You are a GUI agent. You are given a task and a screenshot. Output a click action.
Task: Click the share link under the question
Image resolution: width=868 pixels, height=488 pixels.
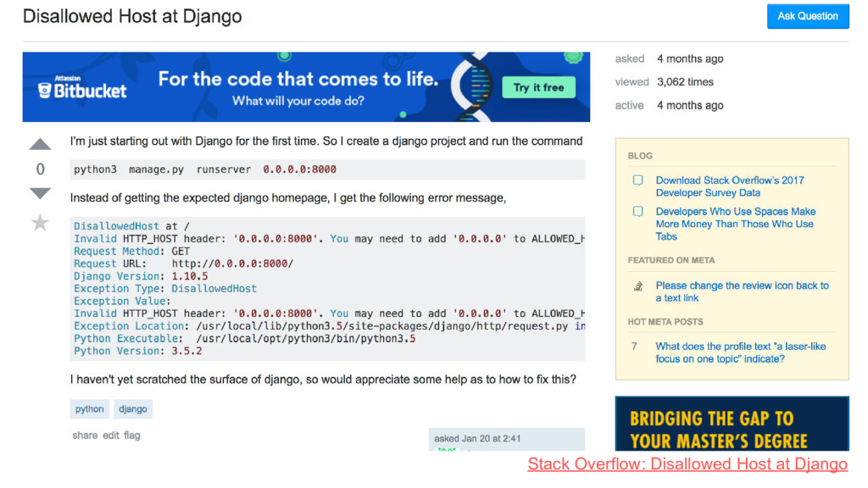click(85, 435)
